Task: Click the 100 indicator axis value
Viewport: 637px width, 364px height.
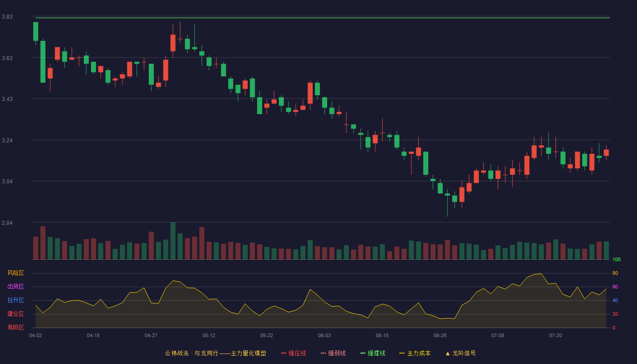Action: [x=617, y=260]
